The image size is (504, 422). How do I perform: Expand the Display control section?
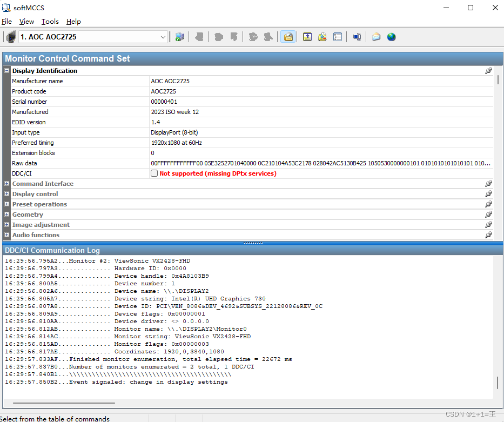6,194
